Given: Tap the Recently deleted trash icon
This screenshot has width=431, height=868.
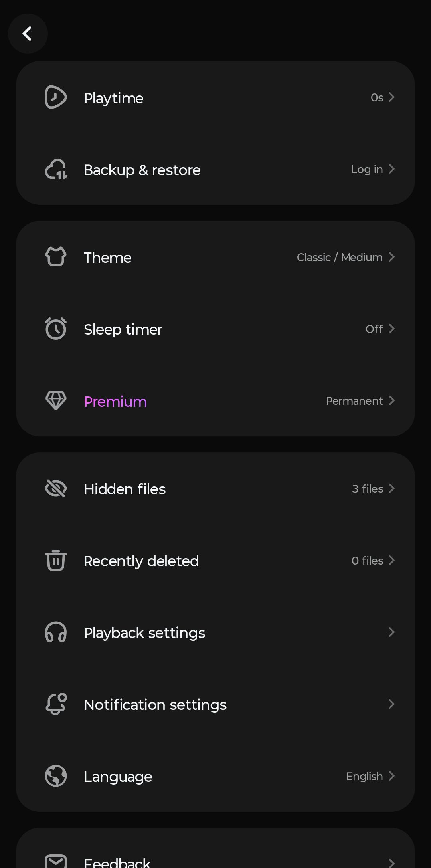Looking at the screenshot, I should point(56,560).
